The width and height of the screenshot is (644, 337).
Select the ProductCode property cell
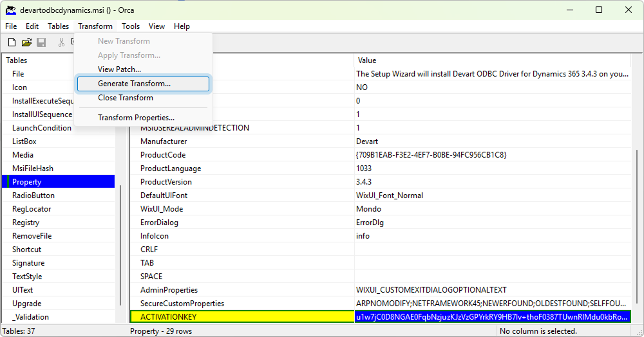click(242, 155)
